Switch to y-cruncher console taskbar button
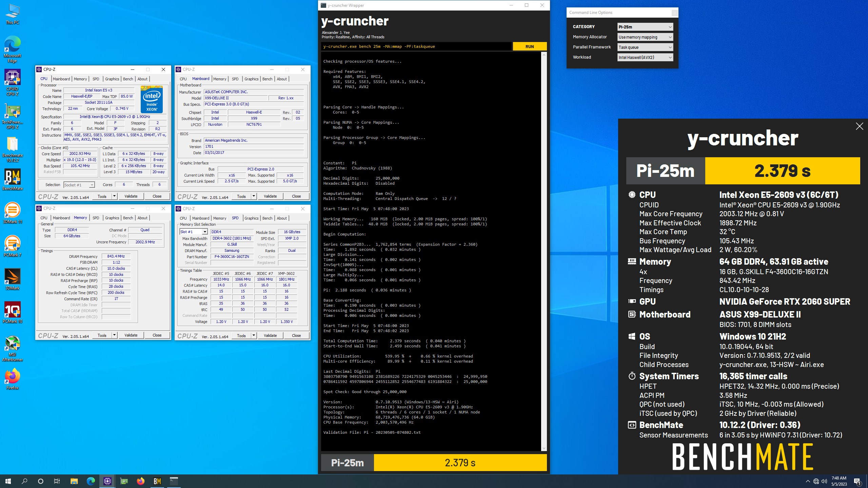868x488 pixels. [174, 481]
